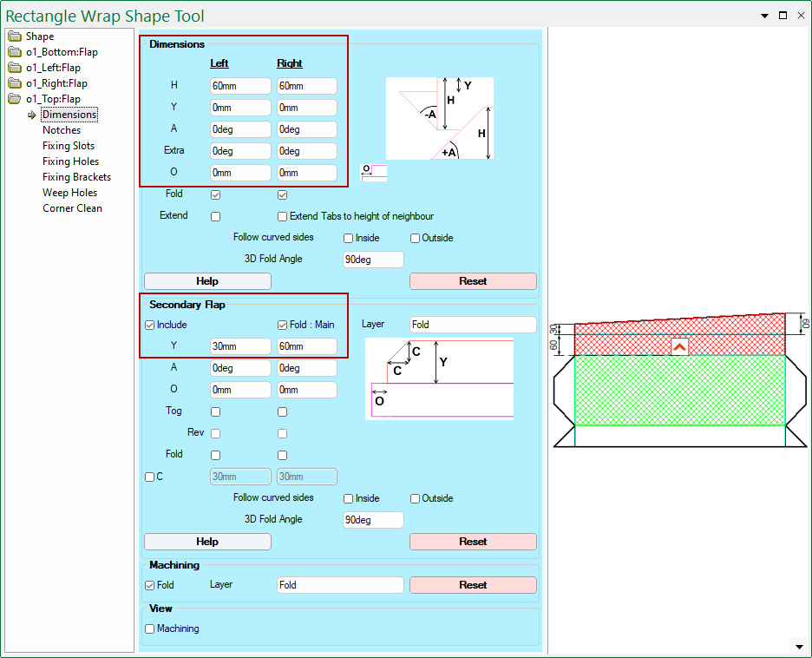Click Reset button in Machining section
Screen dimensions: 812x658
[x=473, y=585]
